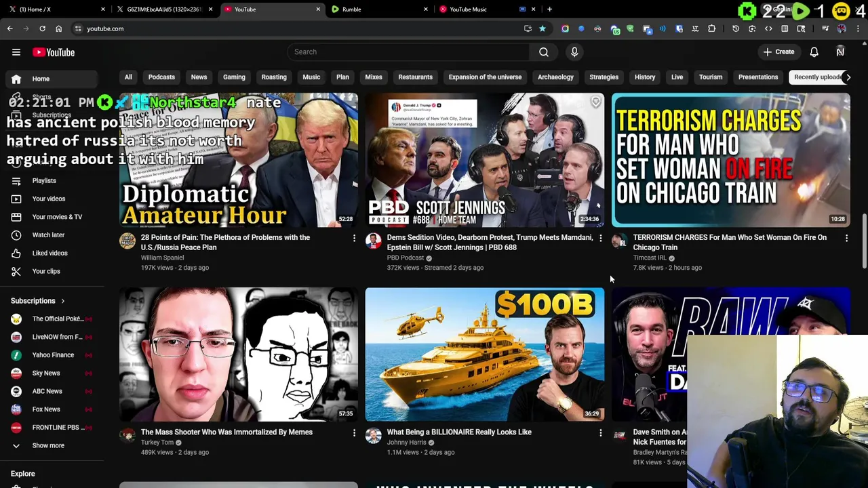The image size is (868, 488).
Task: Click PBD Podcast channel avatar
Action: click(374, 241)
